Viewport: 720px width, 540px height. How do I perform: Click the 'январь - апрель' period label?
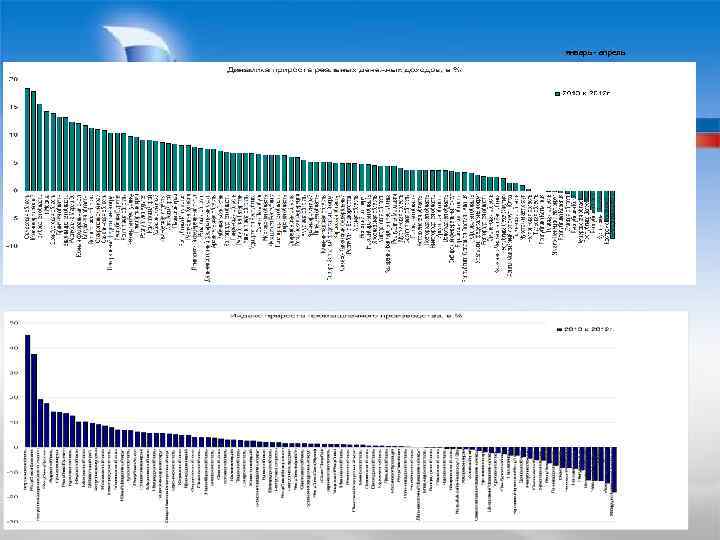tap(595, 53)
